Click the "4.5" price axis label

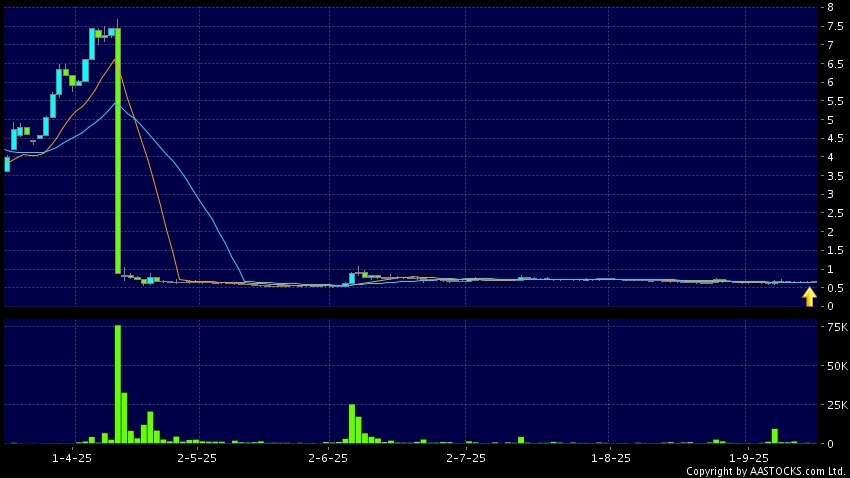click(835, 138)
